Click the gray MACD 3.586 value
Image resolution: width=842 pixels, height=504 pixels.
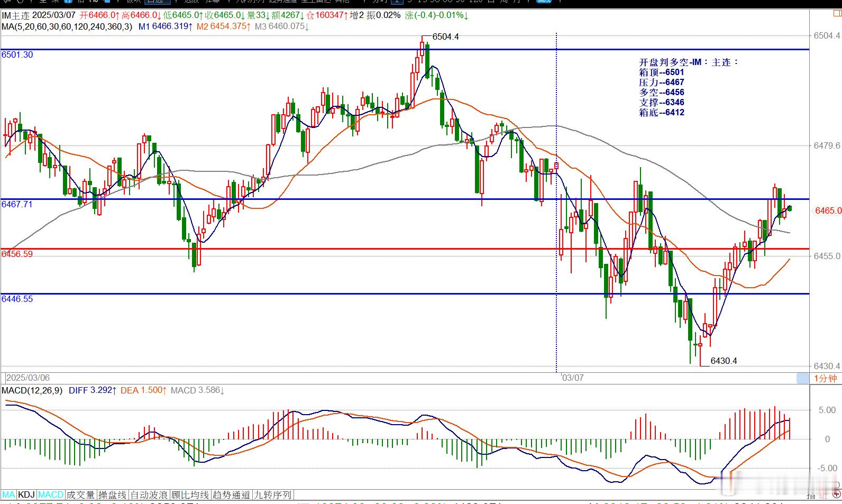[x=198, y=390]
